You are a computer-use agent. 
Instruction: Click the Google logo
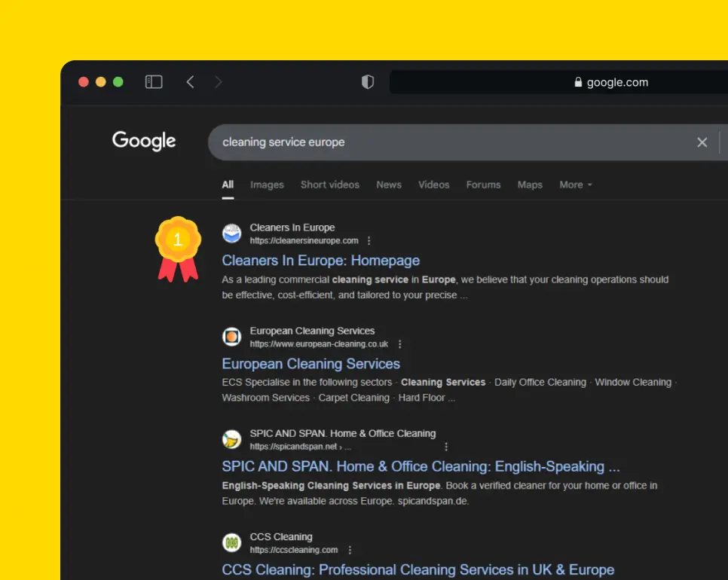tap(144, 141)
